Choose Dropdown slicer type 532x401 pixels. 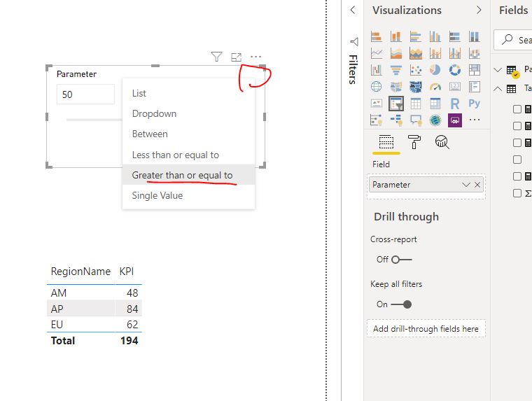188,113
